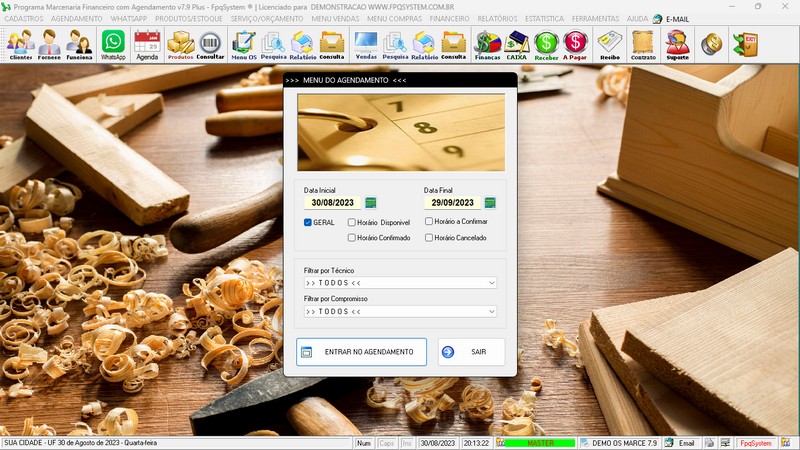Open the AGENDAMENTO menu
The height and width of the screenshot is (450, 800).
[x=77, y=19]
